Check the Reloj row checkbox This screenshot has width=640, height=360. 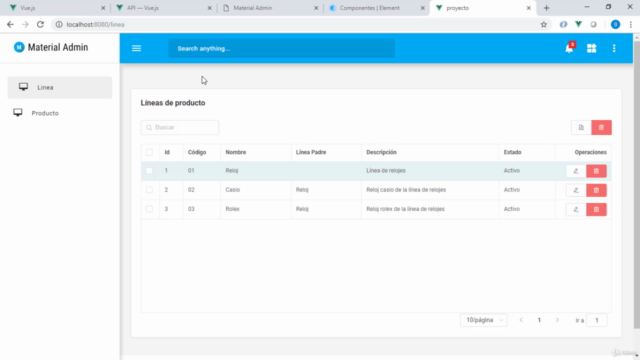point(149,171)
